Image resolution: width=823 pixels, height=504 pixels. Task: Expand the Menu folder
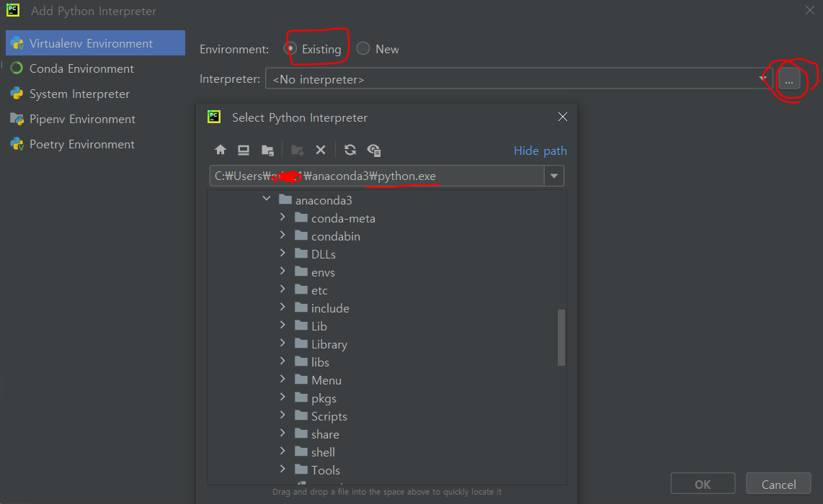(283, 379)
